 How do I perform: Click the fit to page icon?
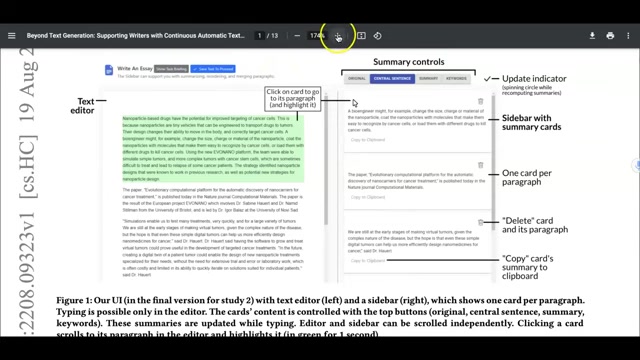click(361, 36)
